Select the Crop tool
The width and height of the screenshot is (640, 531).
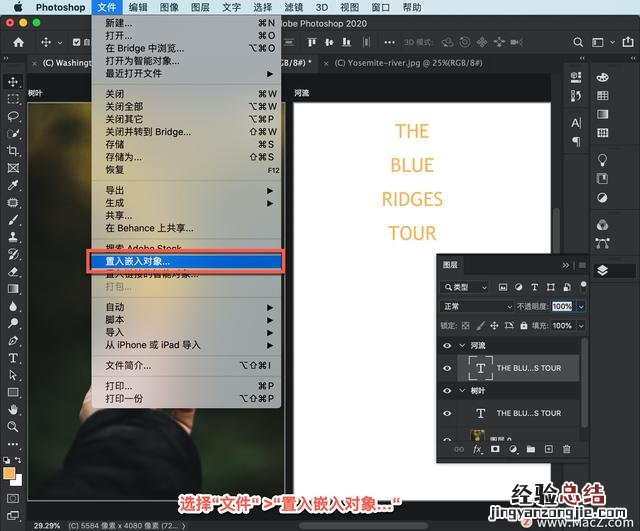[x=13, y=151]
